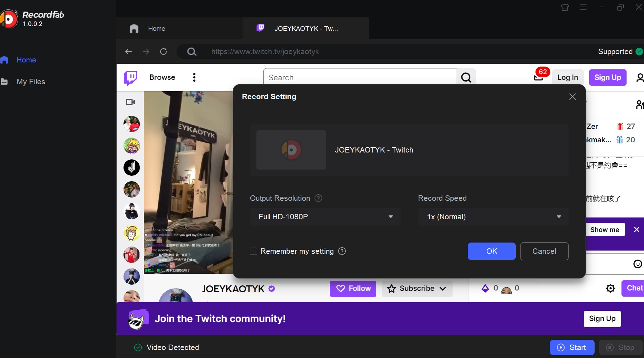The height and width of the screenshot is (358, 644).
Task: Click the Stop recording button
Action: click(x=621, y=347)
